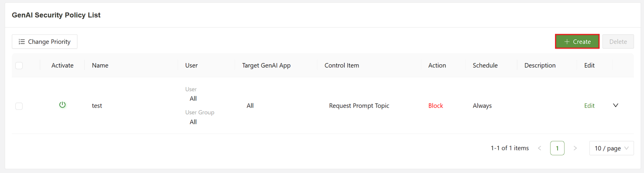The image size is (644, 173).
Task: Click the plus icon on Create button
Action: coord(567,42)
